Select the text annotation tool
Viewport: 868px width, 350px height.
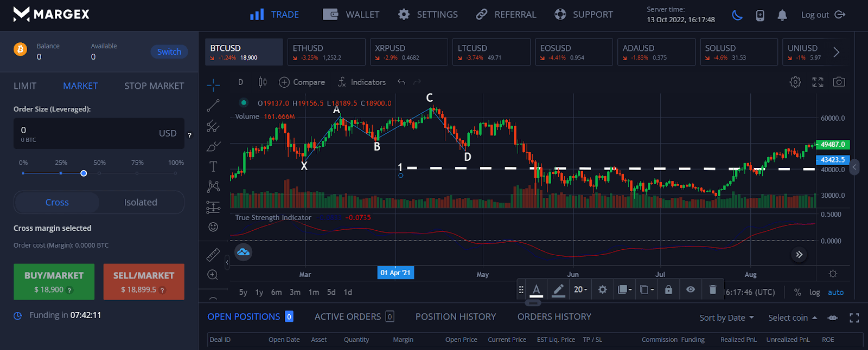coord(213,166)
